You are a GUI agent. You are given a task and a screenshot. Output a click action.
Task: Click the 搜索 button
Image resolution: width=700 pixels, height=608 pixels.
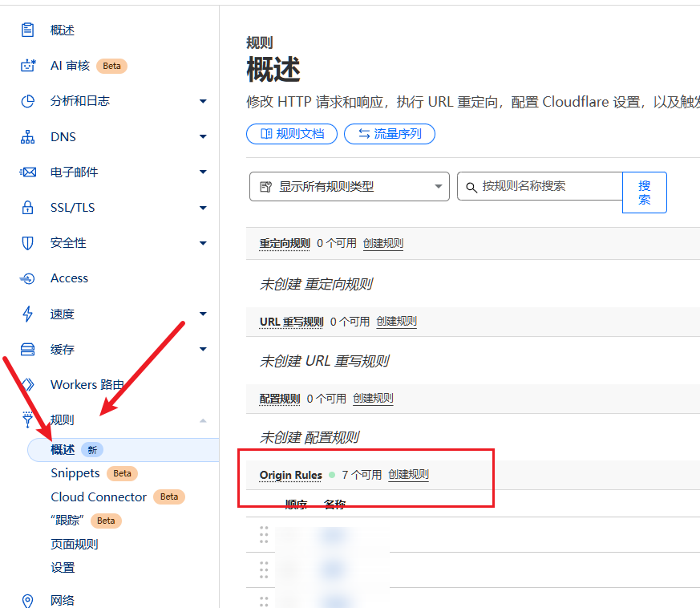644,193
